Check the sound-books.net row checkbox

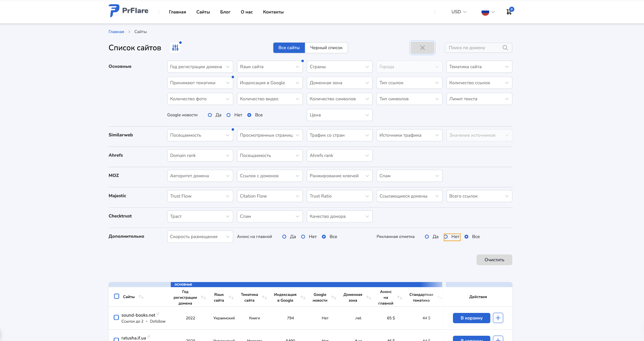pos(116,317)
